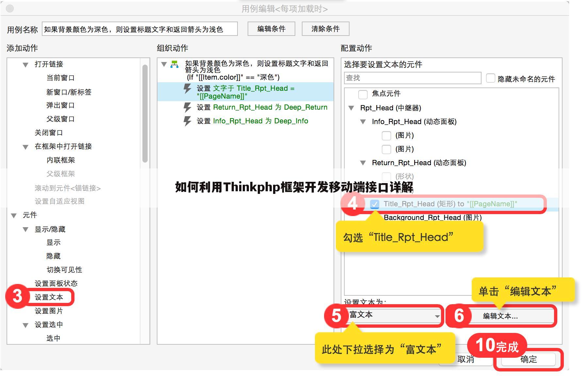
Task: Close the 用例编辑 dialog window
Action: point(10,8)
